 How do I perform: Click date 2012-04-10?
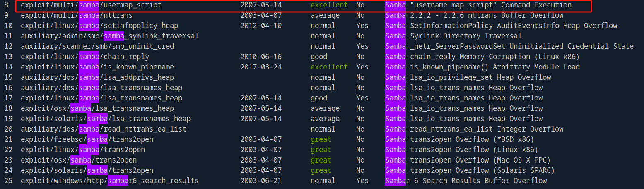tap(261, 26)
